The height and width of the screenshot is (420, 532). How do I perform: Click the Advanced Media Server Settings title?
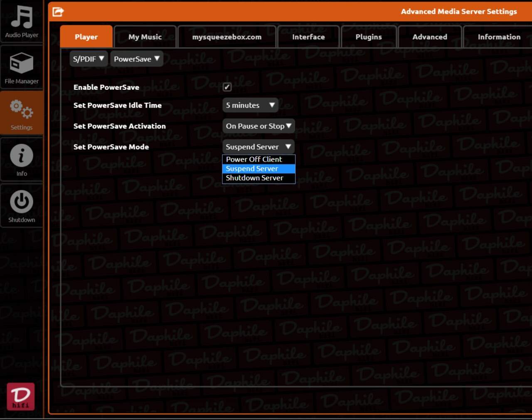tap(459, 12)
